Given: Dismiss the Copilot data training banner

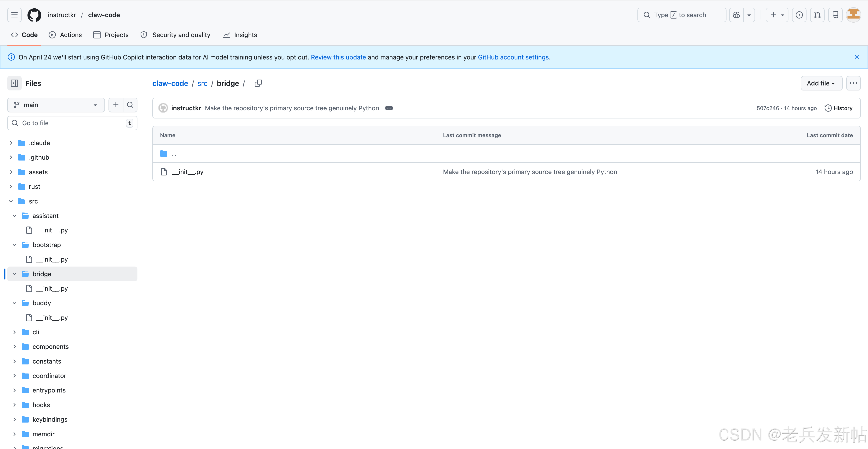Looking at the screenshot, I should (x=856, y=57).
